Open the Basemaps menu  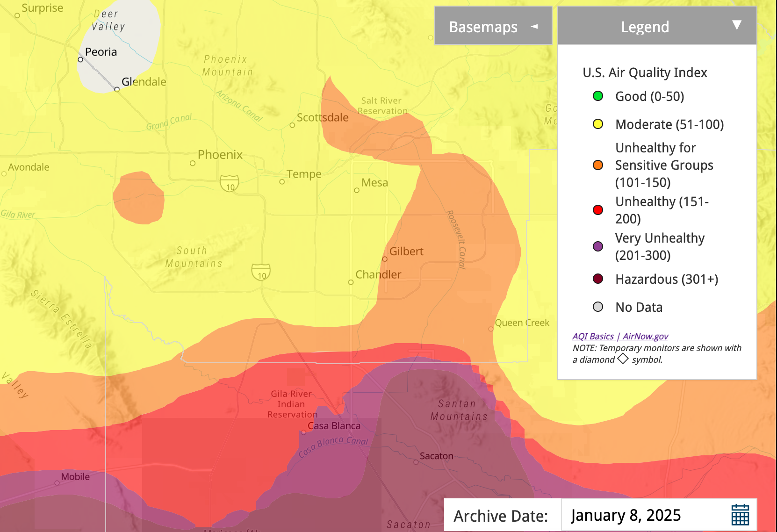point(483,27)
